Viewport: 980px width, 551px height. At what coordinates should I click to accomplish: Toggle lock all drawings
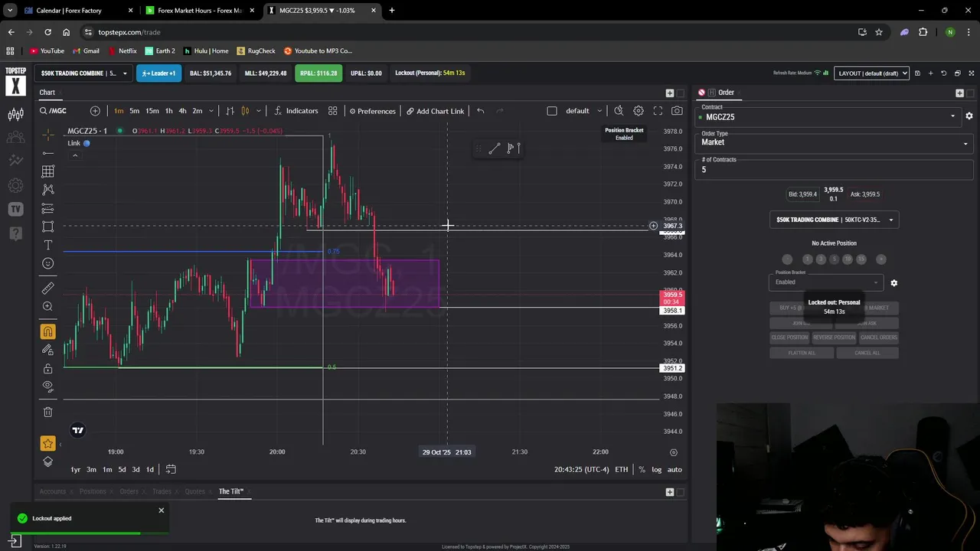click(47, 368)
